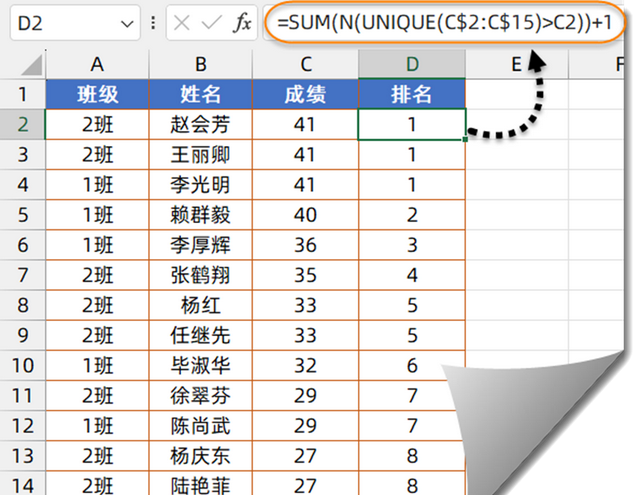The height and width of the screenshot is (495, 640).
Task: Select cell with name 陆艳菲
Action: click(x=200, y=484)
